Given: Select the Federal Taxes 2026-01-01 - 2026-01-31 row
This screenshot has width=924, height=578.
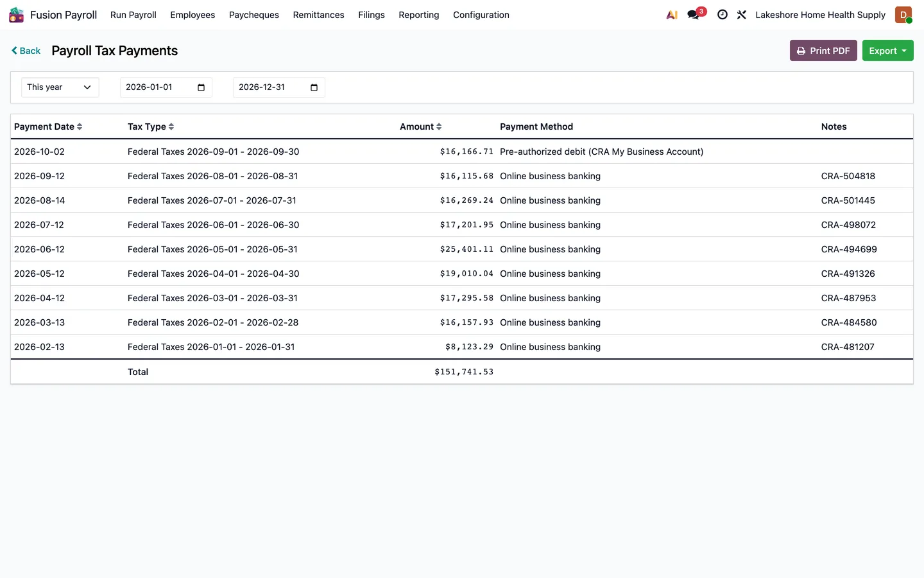Looking at the screenshot, I should (x=462, y=347).
